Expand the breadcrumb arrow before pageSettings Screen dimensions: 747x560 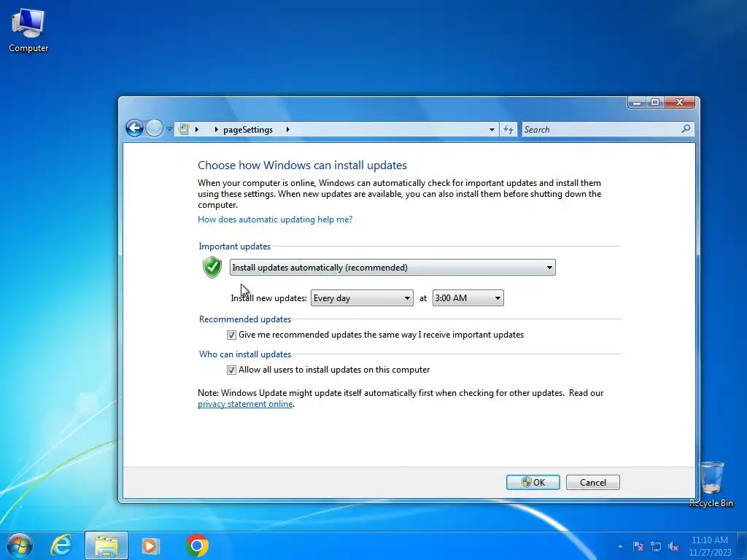pyautogui.click(x=216, y=130)
